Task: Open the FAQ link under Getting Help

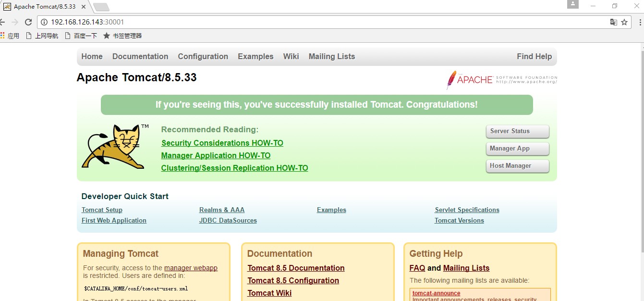Action: pyautogui.click(x=417, y=268)
